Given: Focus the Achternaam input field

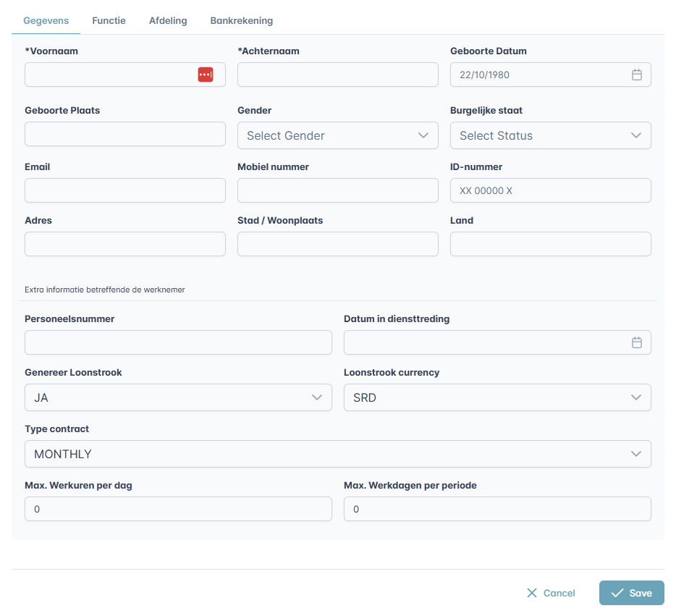Looking at the screenshot, I should click(337, 75).
